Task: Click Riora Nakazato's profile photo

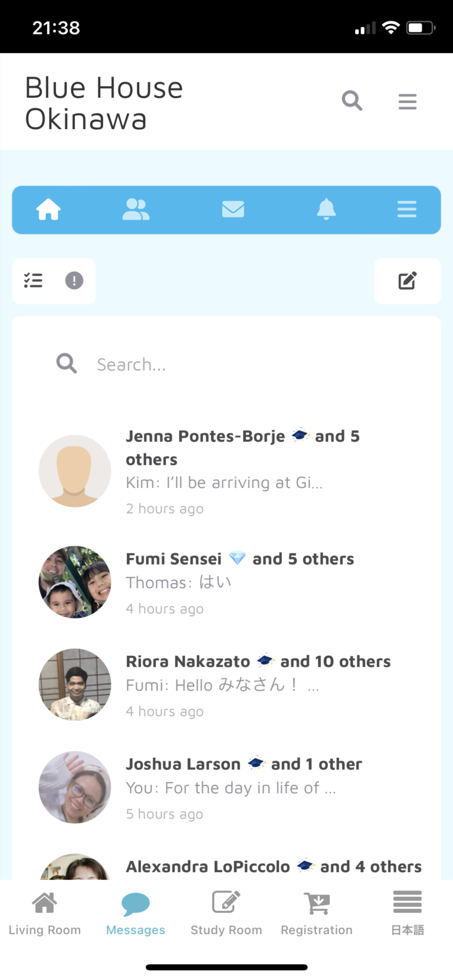Action: [x=75, y=685]
